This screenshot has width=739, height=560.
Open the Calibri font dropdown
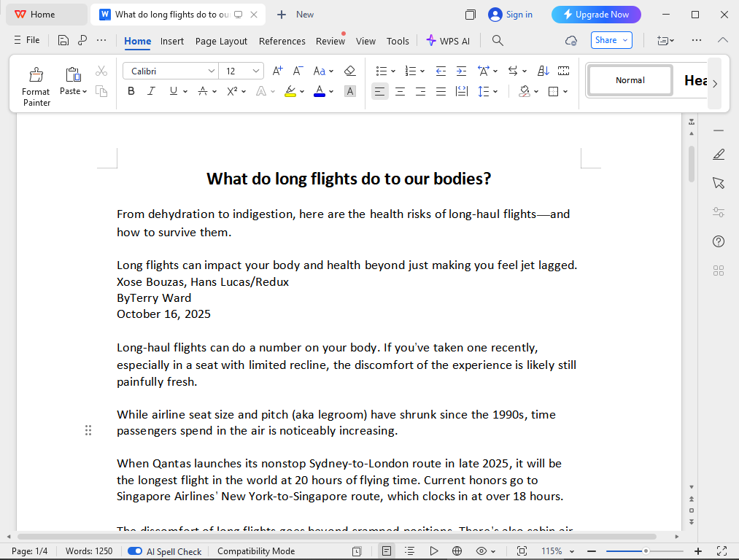(x=212, y=70)
